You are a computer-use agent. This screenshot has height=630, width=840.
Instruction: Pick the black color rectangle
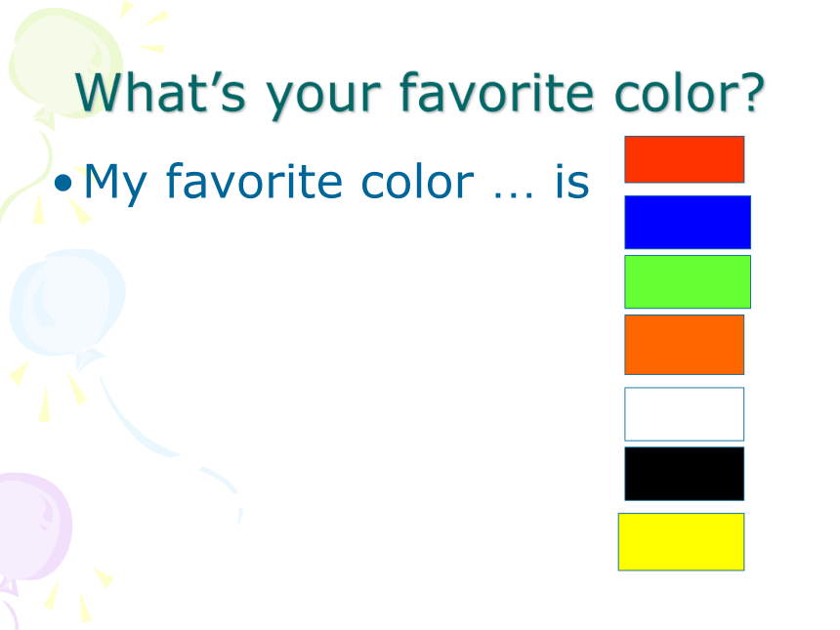click(x=684, y=474)
